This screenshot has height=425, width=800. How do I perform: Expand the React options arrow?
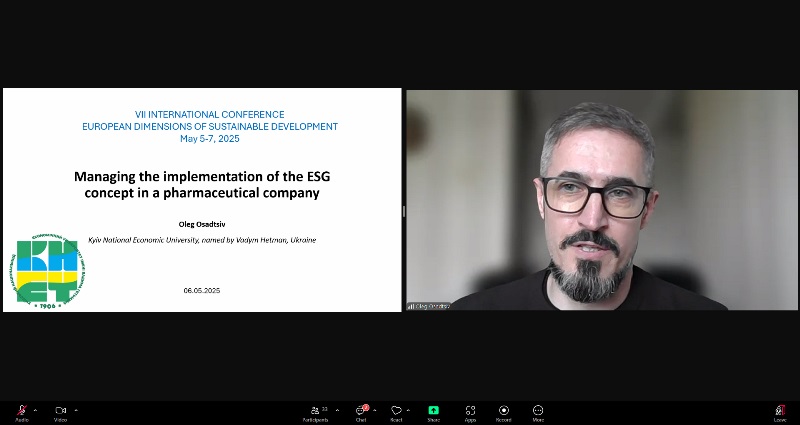point(408,410)
